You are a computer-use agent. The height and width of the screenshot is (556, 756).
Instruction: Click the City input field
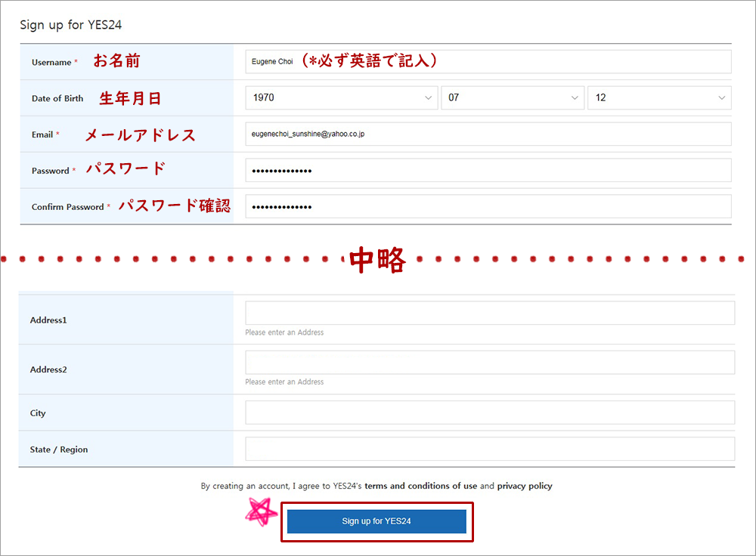(x=490, y=412)
